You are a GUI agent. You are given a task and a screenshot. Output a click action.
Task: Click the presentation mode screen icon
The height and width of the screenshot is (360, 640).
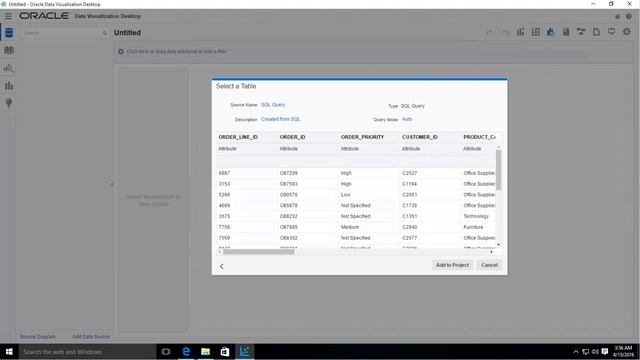tap(611, 31)
